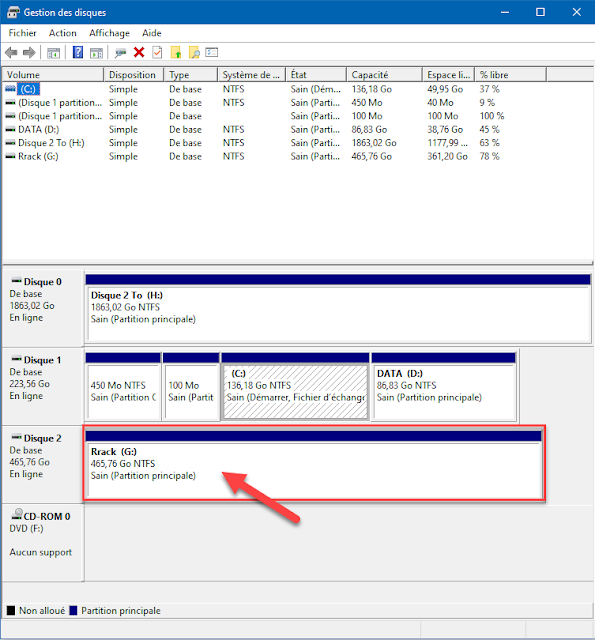
Task: Click the Forward arrow toolbar icon
Action: [x=29, y=53]
